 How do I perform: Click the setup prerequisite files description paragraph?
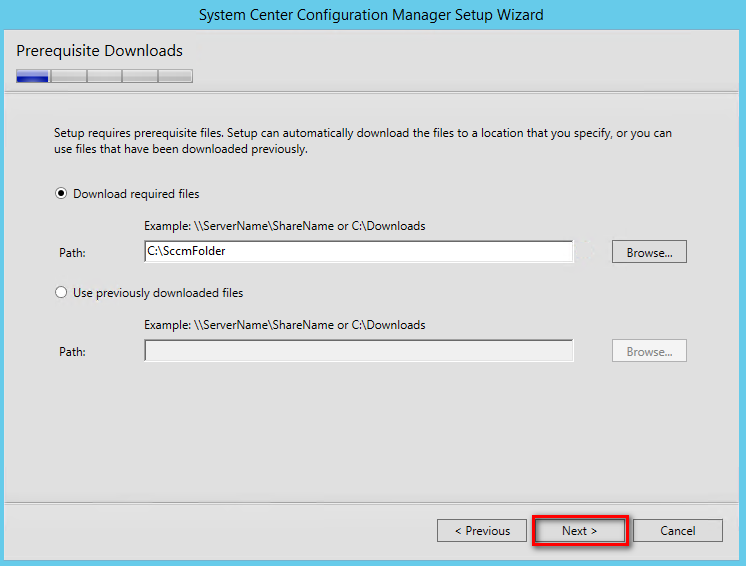point(363,141)
